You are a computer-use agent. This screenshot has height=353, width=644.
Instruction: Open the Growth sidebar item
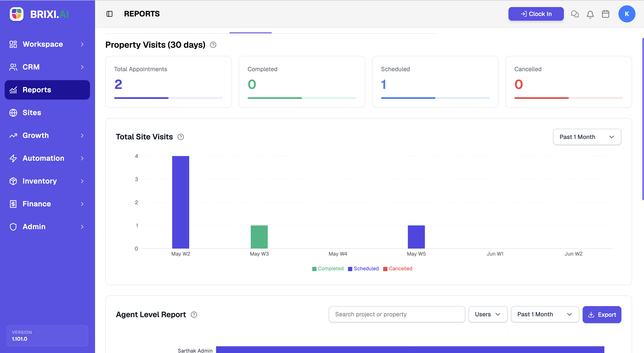pyautogui.click(x=47, y=136)
